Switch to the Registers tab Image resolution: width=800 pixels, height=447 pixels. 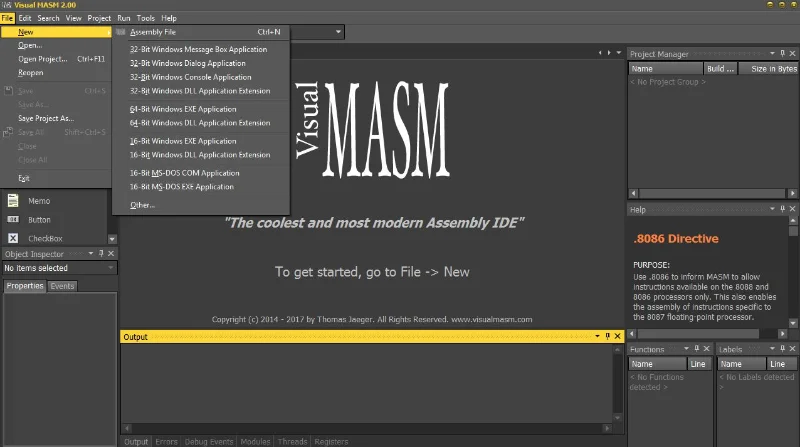click(331, 441)
